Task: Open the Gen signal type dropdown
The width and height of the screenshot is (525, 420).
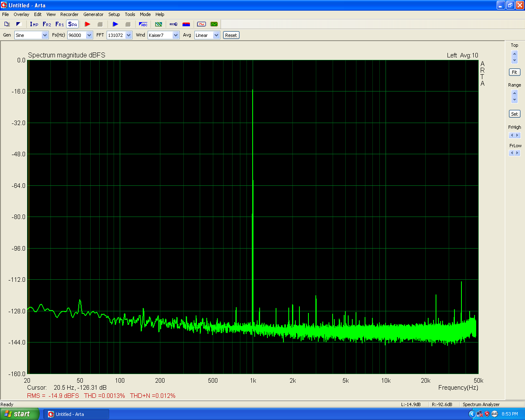Action: tap(45, 35)
